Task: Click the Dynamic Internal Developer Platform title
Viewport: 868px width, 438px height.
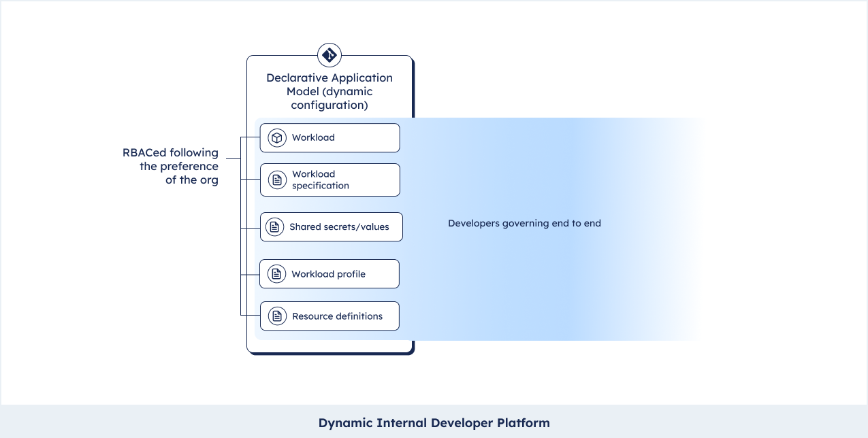Action: (x=434, y=422)
